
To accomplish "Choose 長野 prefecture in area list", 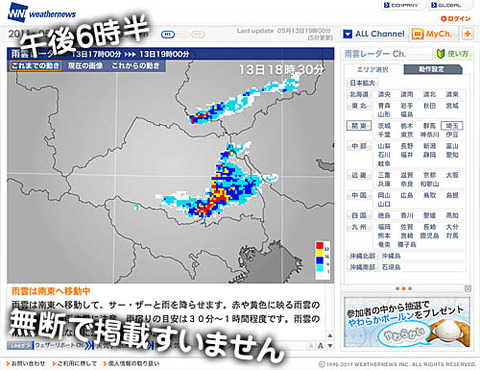I will [407, 146].
